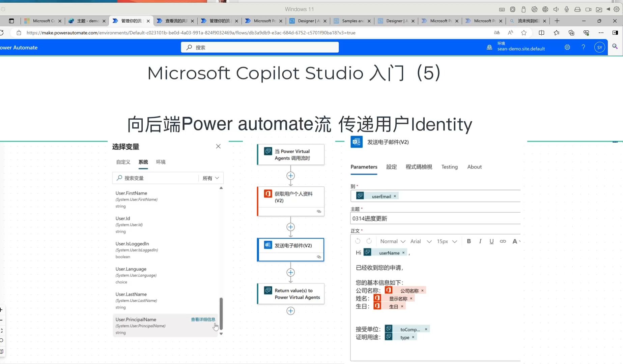623x364 pixels.
Task: Add a step after the Return value(s) card
Action: 290,311
